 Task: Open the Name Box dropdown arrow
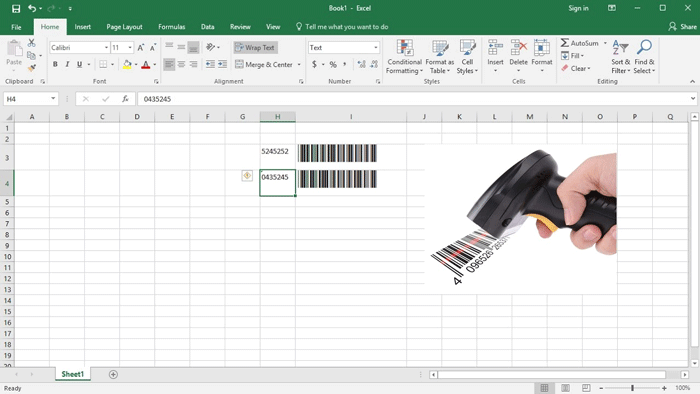53,99
